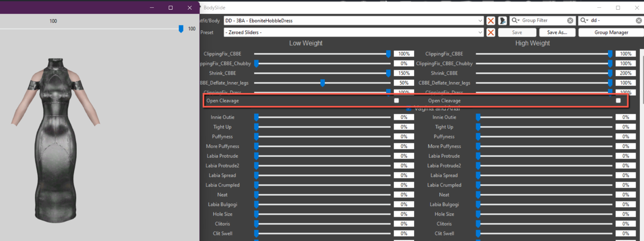Enable Open Cleavage for Low Weight

(396, 101)
